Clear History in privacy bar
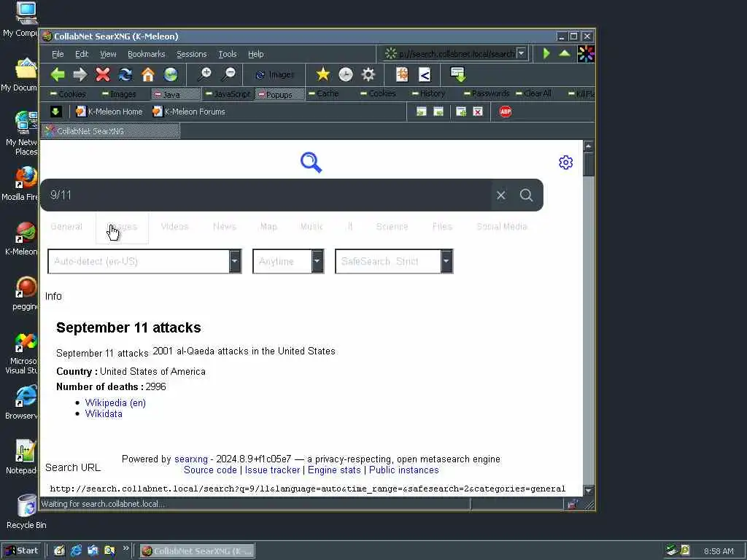The width and height of the screenshot is (747, 560). click(429, 93)
